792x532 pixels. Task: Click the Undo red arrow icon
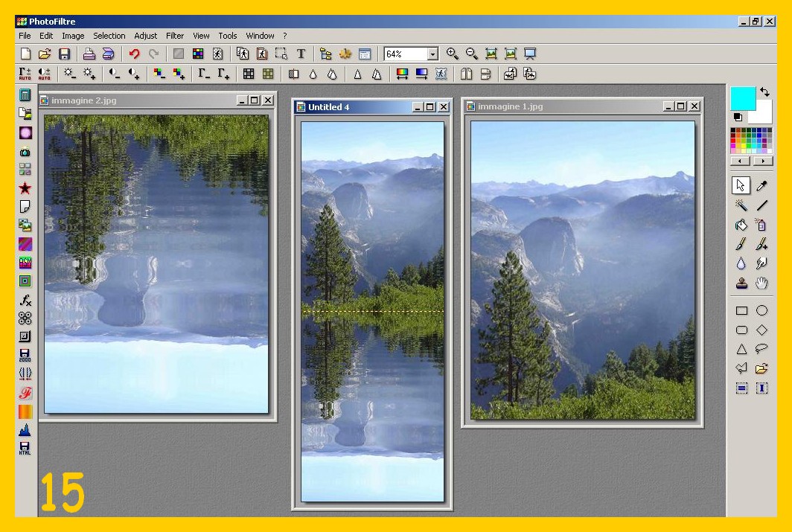click(134, 54)
